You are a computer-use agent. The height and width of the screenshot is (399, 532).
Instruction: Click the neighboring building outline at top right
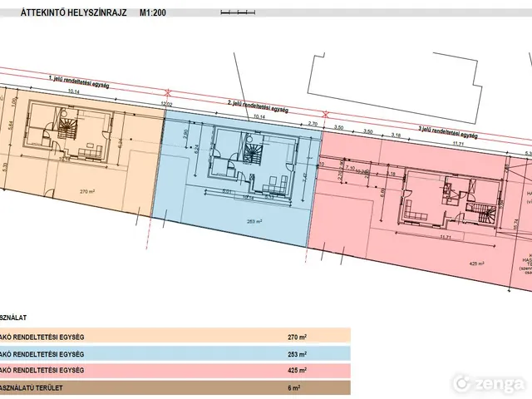[x=396, y=88]
